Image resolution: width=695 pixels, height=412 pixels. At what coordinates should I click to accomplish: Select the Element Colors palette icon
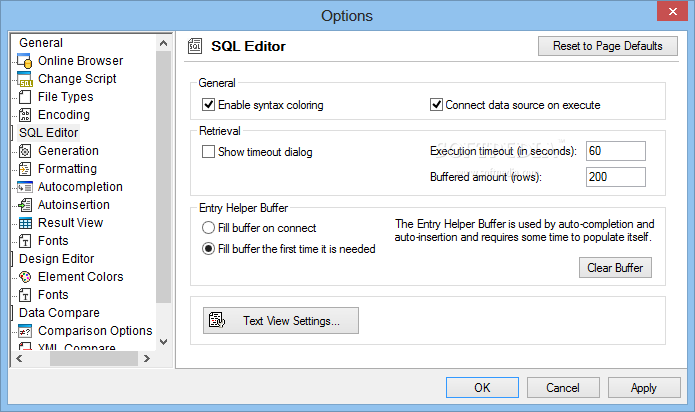pos(25,277)
